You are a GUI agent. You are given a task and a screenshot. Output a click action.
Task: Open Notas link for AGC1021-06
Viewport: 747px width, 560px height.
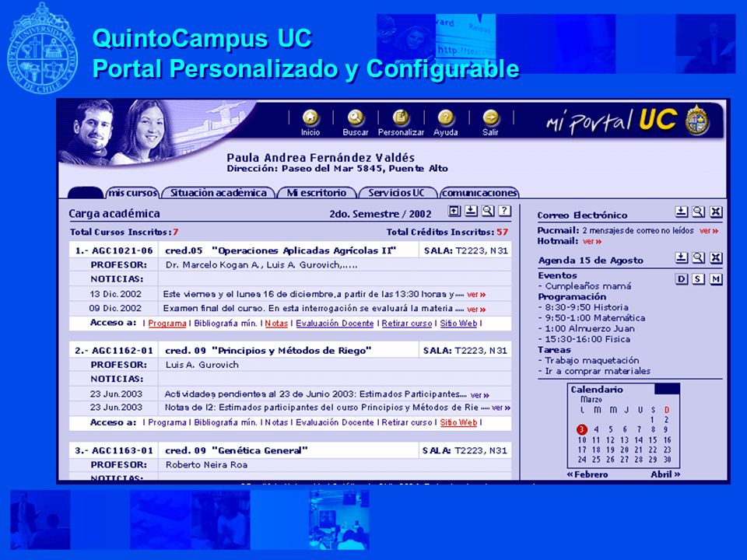(276, 324)
